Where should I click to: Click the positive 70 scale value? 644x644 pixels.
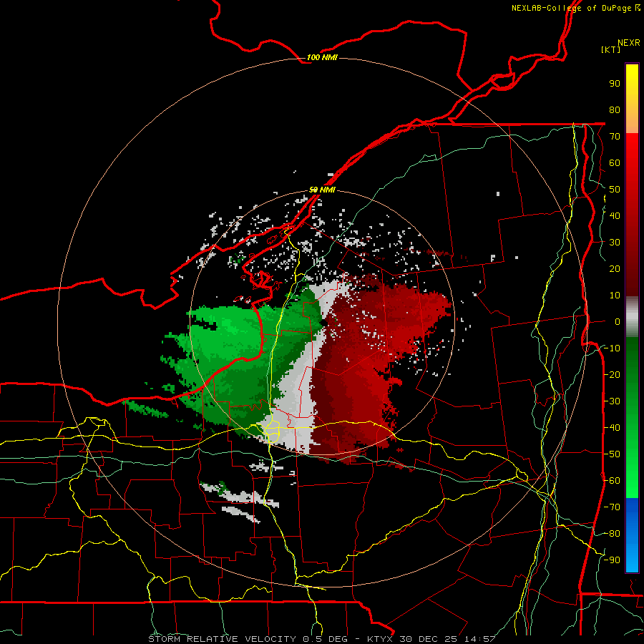[x=615, y=137]
